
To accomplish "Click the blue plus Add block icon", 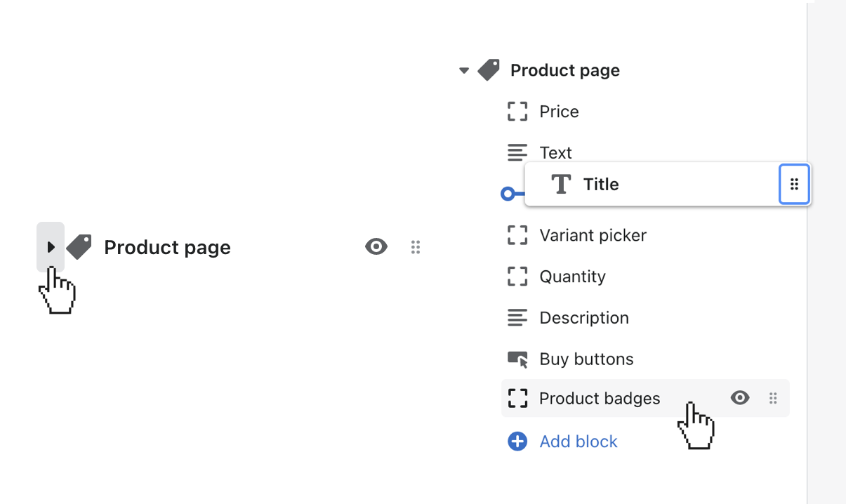I will point(517,442).
